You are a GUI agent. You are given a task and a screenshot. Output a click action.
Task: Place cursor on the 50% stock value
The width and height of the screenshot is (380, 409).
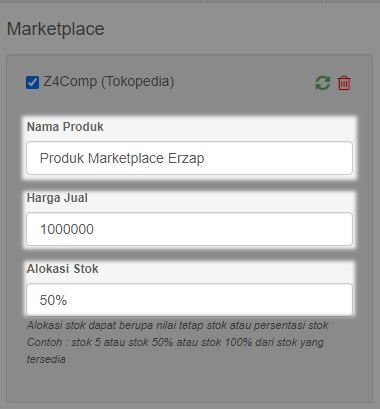tap(53, 300)
